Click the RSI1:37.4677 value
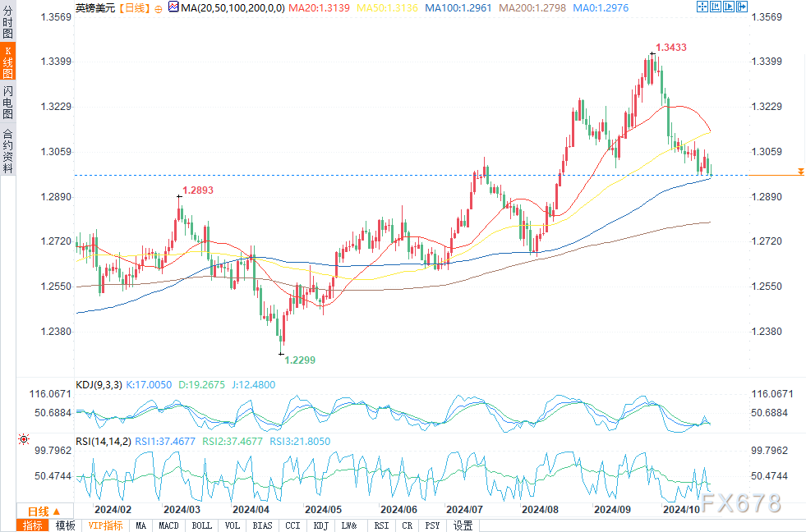This screenshot has height=532, width=806. click(165, 442)
